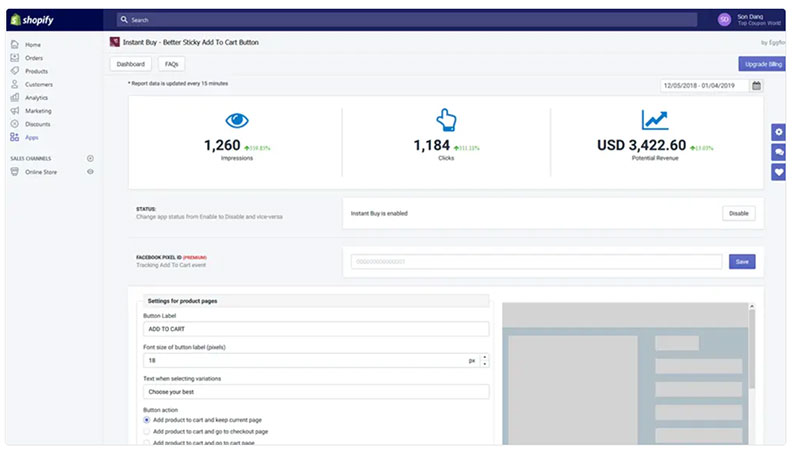Open the Orders sidebar item
800x456 pixels.
[x=34, y=58]
